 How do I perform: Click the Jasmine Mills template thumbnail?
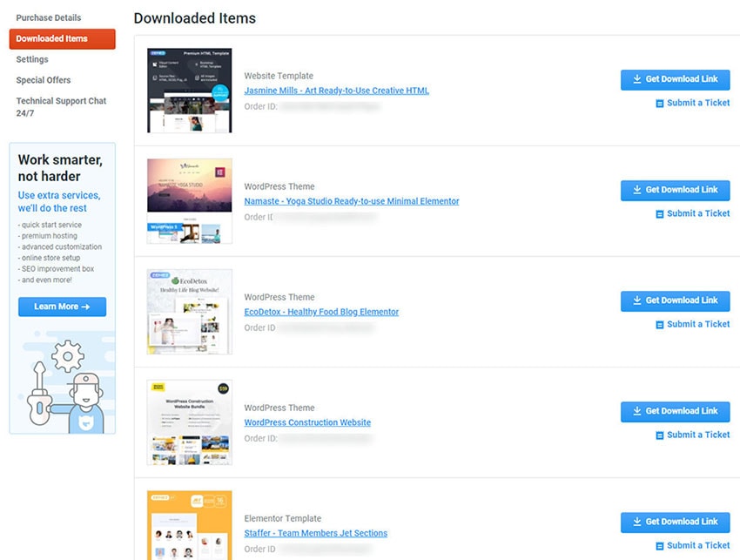pyautogui.click(x=189, y=91)
